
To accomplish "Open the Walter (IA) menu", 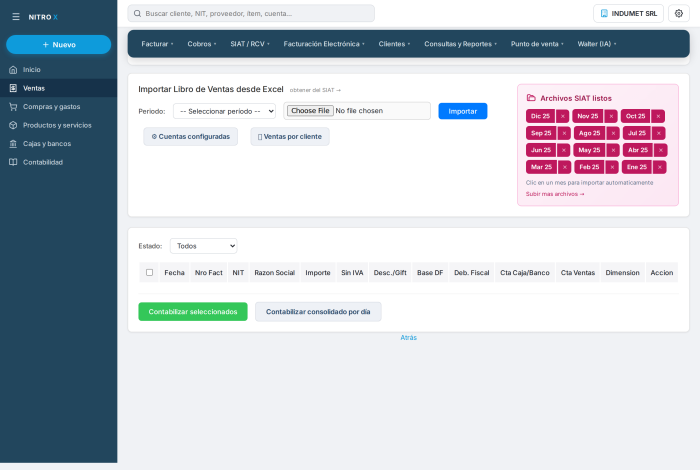I will (597, 44).
